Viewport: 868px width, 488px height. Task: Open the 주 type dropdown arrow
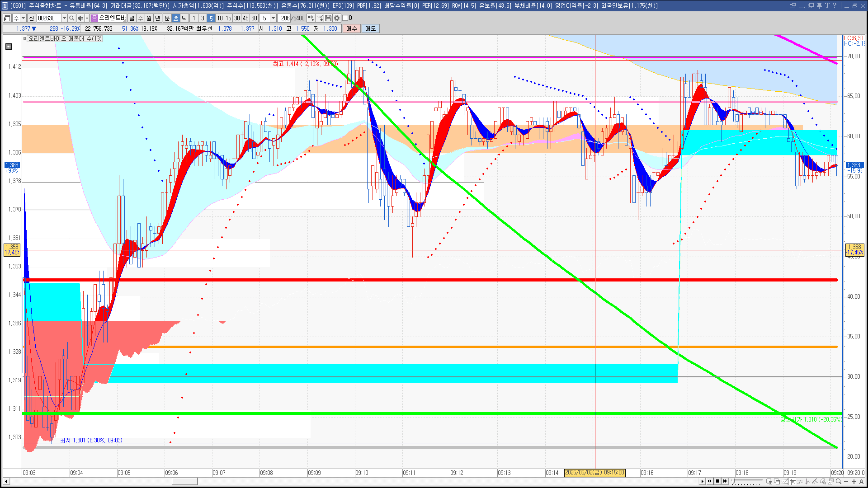click(x=23, y=18)
